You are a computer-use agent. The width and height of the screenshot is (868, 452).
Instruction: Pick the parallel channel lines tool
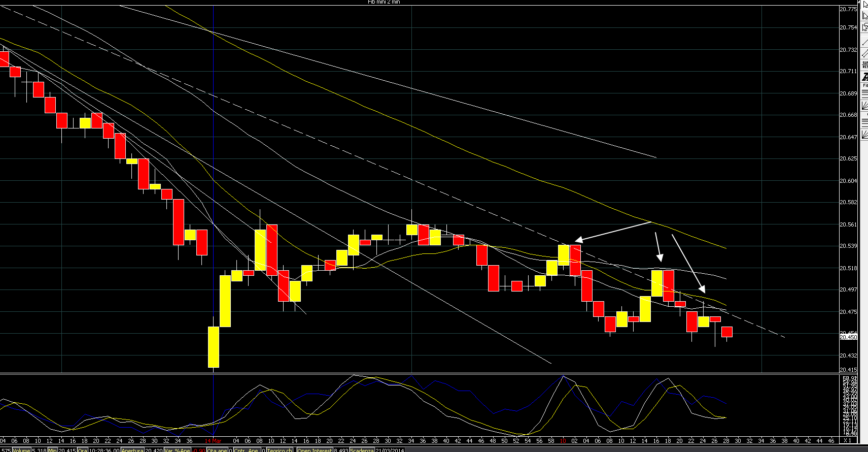pyautogui.click(x=864, y=53)
